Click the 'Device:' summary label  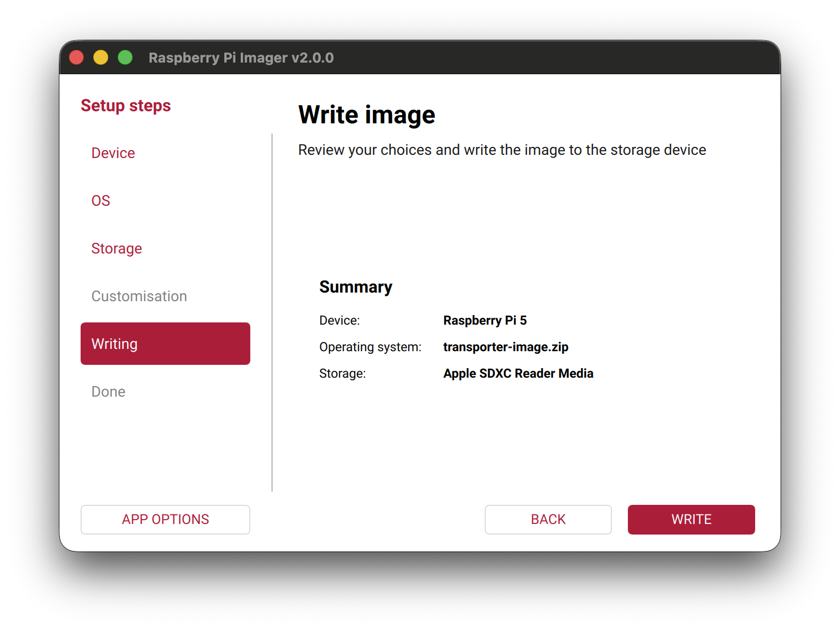(x=339, y=320)
